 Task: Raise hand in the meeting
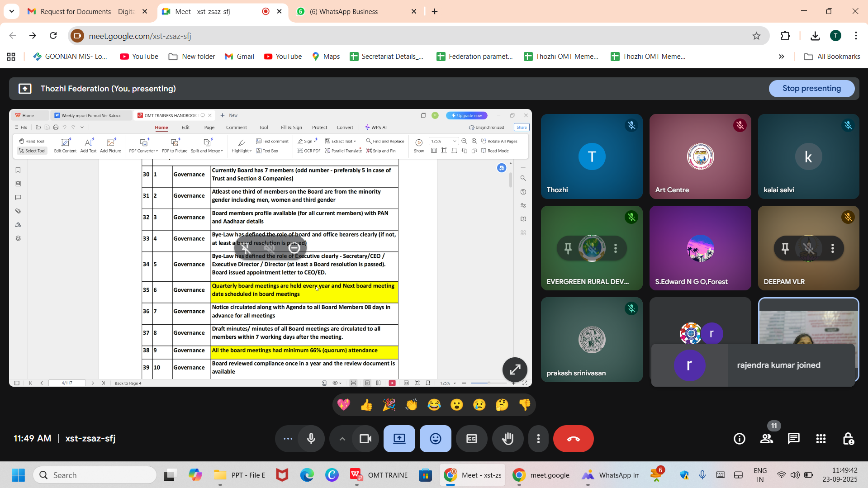508,439
